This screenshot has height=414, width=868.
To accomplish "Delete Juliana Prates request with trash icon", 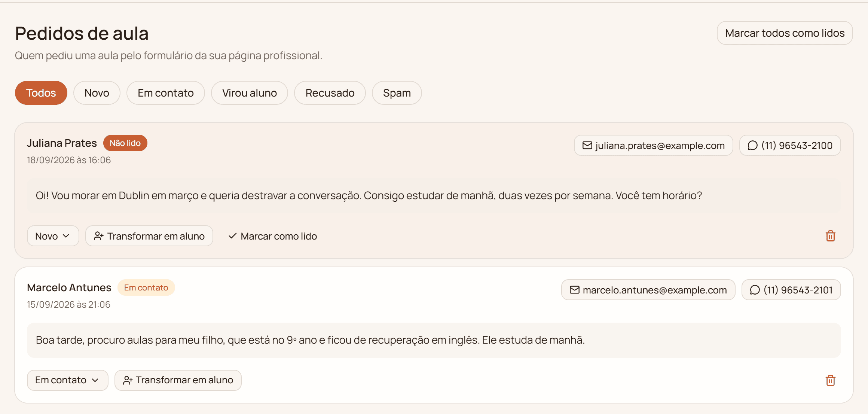I will coord(830,236).
